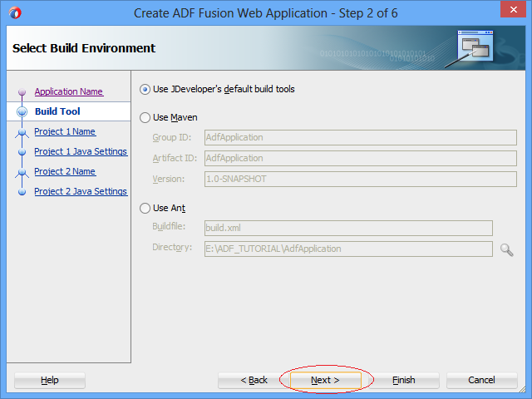This screenshot has height=399, width=532.
Task: Select the Use Maven radio button
Action: tap(145, 118)
